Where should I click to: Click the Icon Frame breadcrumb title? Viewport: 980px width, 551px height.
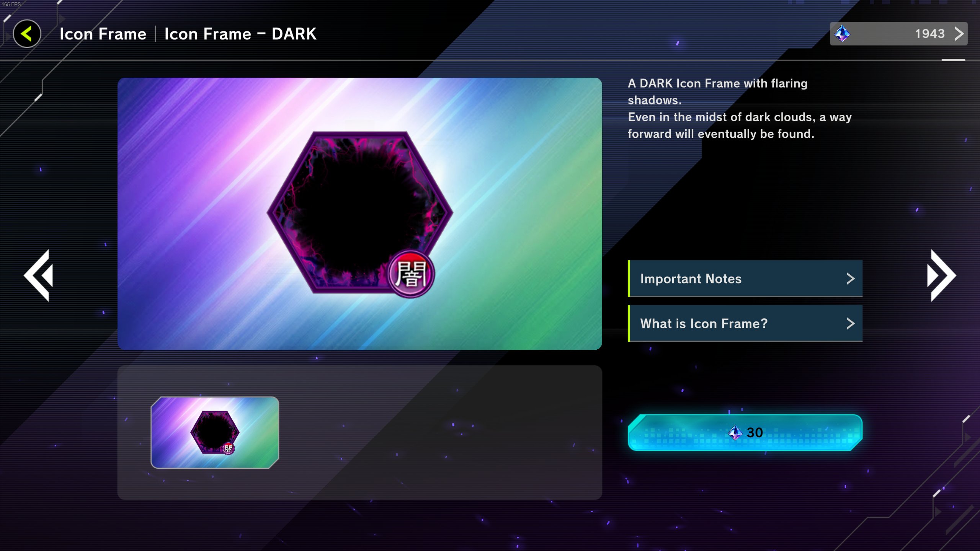coord(103,34)
